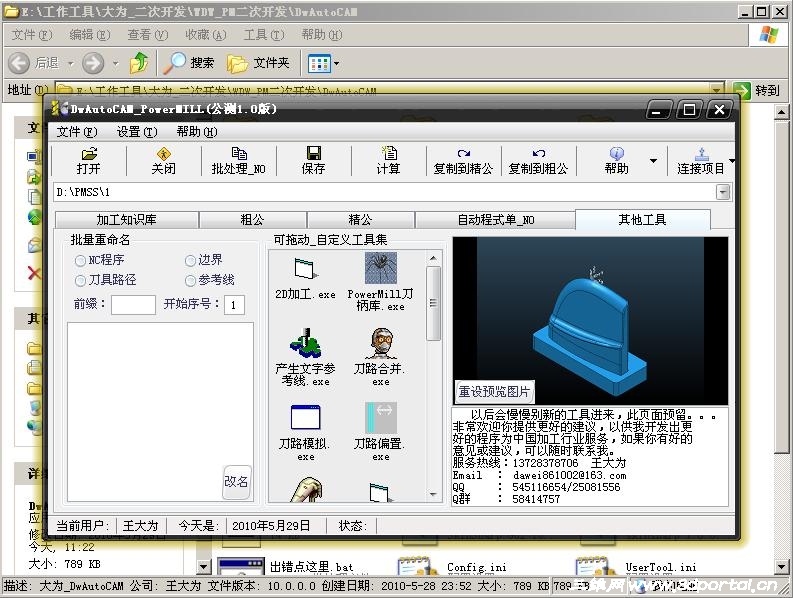Click the tool collection scrollbar thumb
The image size is (793, 598).
tap(433, 303)
